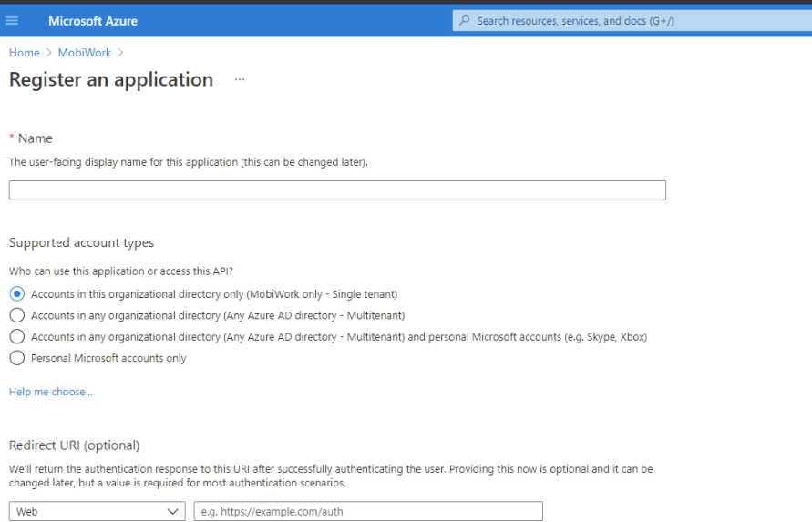Click the Supported account types heading

coord(81,243)
